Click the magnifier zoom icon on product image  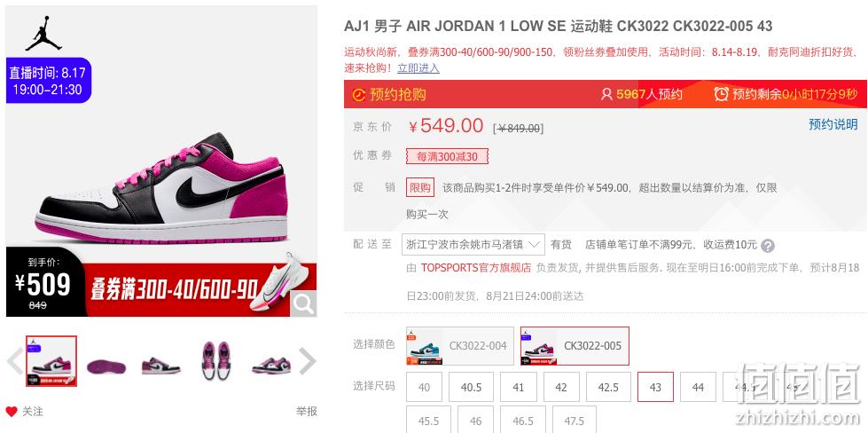point(303,303)
